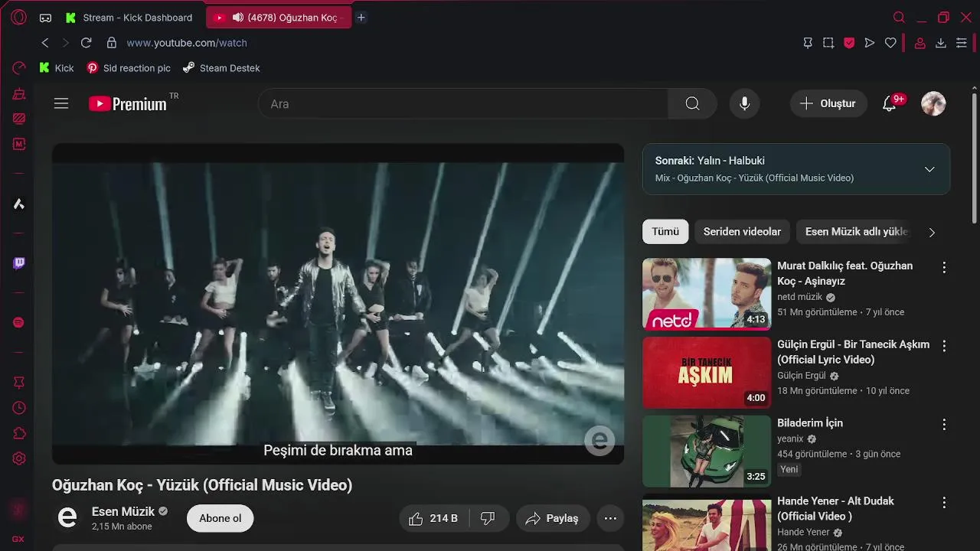Click the Abone ol subscribe button
Screen dimensions: 980x551
(x=220, y=518)
